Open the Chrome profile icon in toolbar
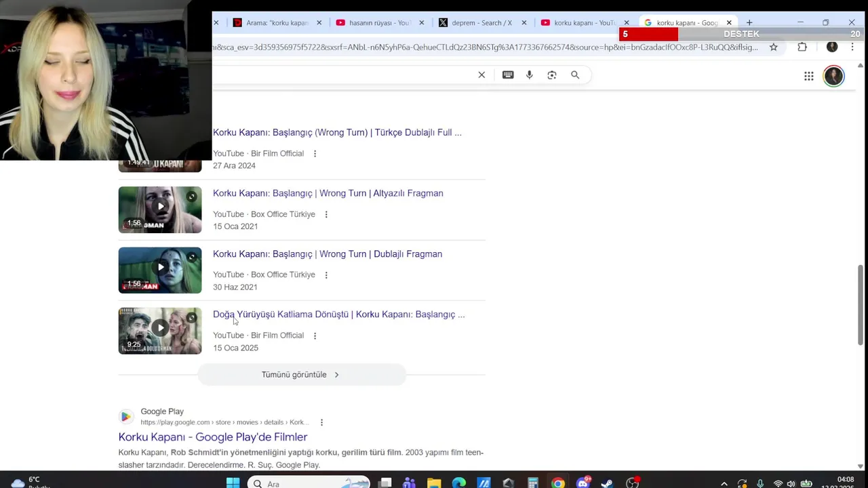This screenshot has height=488, width=868. [832, 47]
